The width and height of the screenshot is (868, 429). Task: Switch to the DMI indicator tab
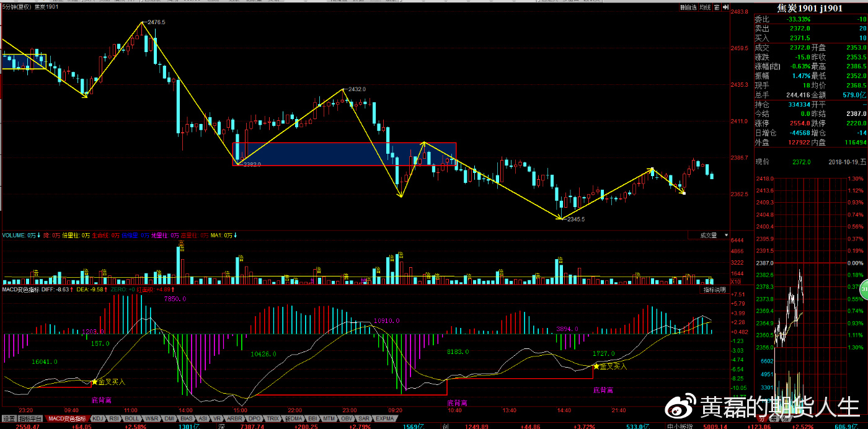pyautogui.click(x=169, y=418)
